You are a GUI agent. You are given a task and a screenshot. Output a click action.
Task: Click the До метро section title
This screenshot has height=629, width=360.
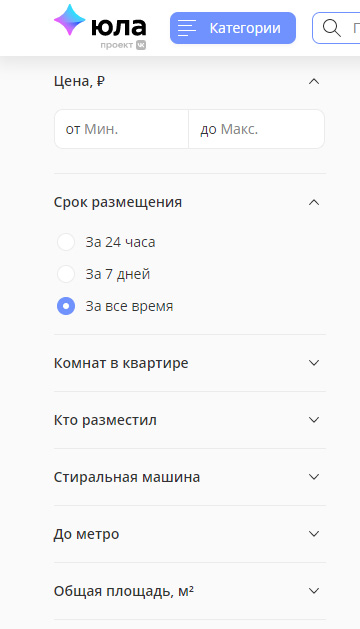click(86, 534)
